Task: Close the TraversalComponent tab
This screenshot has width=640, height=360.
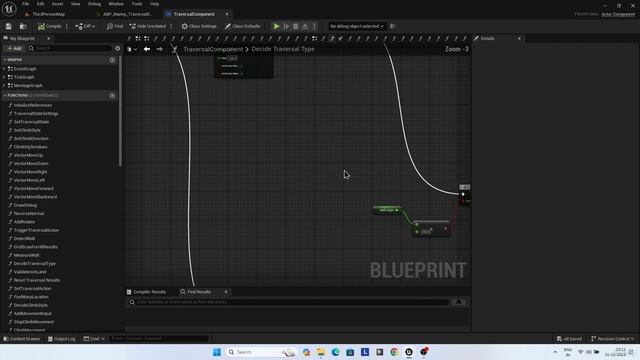Action: 227,14
